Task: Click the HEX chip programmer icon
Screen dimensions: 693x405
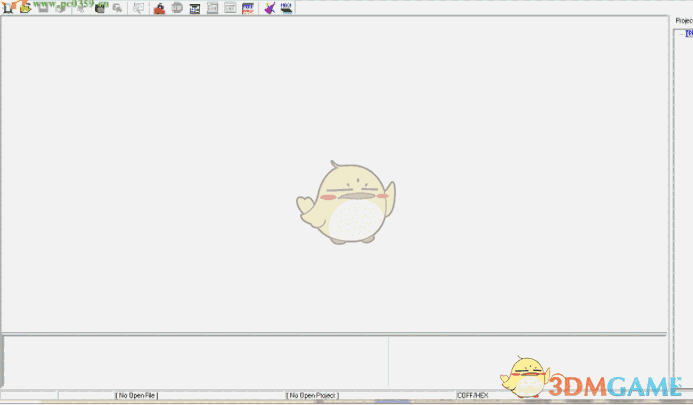Action: click(286, 8)
